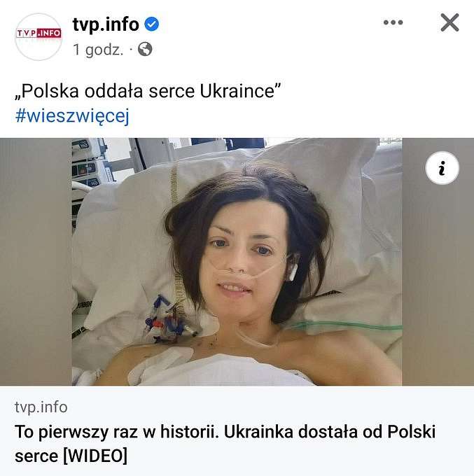This screenshot has height=476, width=474.
Task: Click the '1 godz.' timestamp
Action: click(x=98, y=50)
